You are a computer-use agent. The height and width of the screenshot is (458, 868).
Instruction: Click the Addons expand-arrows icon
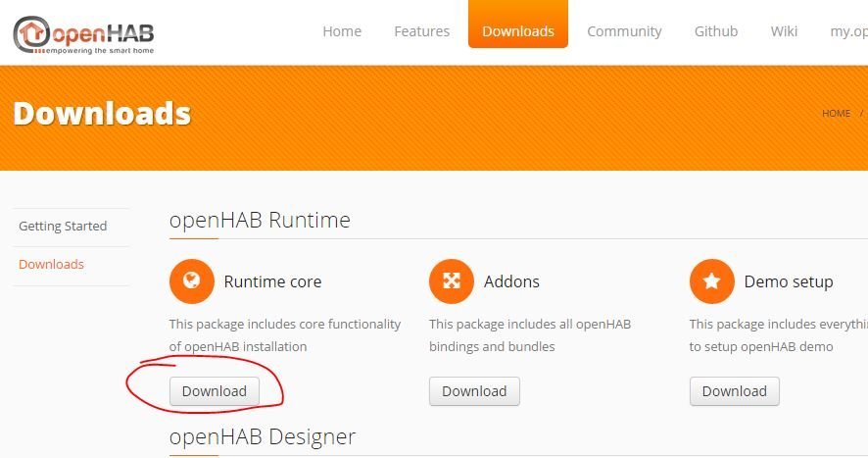tap(452, 281)
